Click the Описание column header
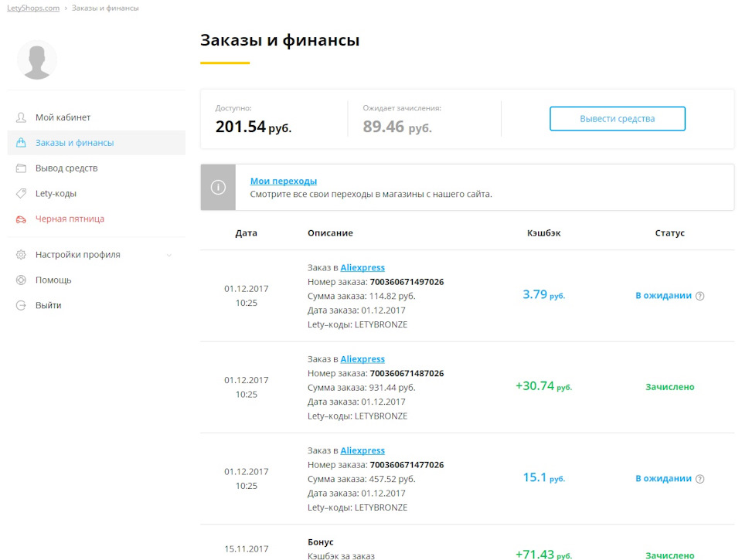This screenshot has width=742, height=560. coord(330,233)
